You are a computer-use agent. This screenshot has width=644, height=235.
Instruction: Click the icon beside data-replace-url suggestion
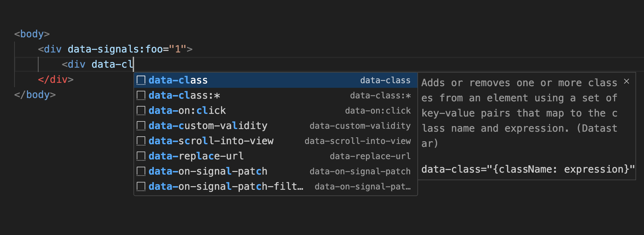(x=141, y=156)
